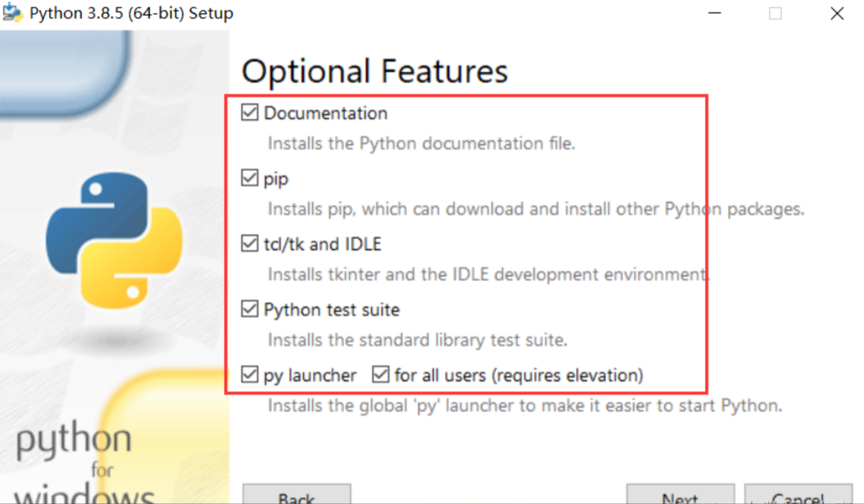Click the pip description text about packages
Image resolution: width=864 pixels, height=504 pixels.
[x=536, y=209]
